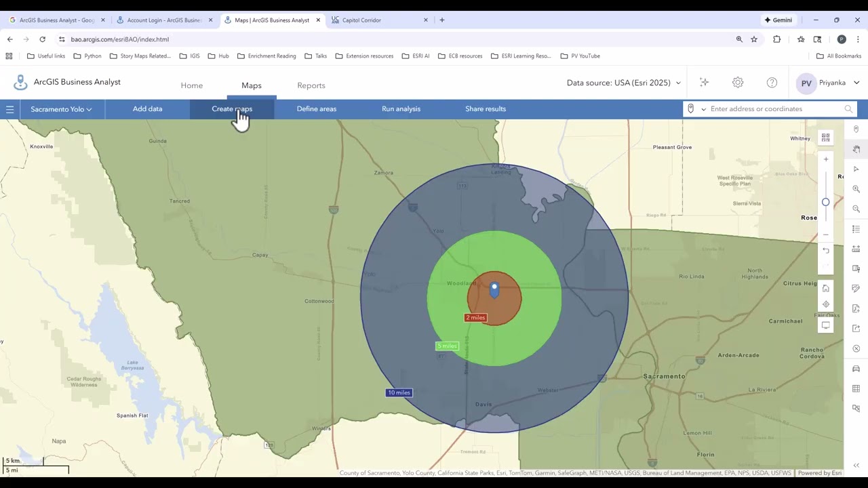Switch to the Reports tab
The width and height of the screenshot is (868, 488).
[311, 85]
